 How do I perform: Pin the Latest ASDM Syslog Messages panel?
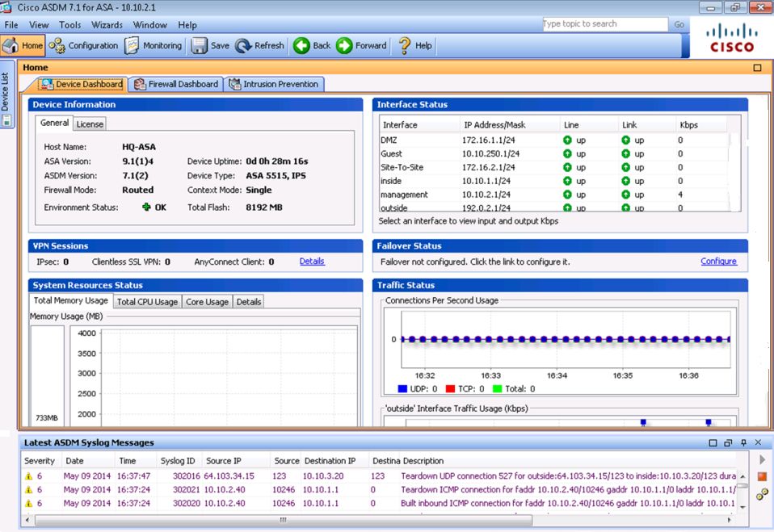click(743, 442)
